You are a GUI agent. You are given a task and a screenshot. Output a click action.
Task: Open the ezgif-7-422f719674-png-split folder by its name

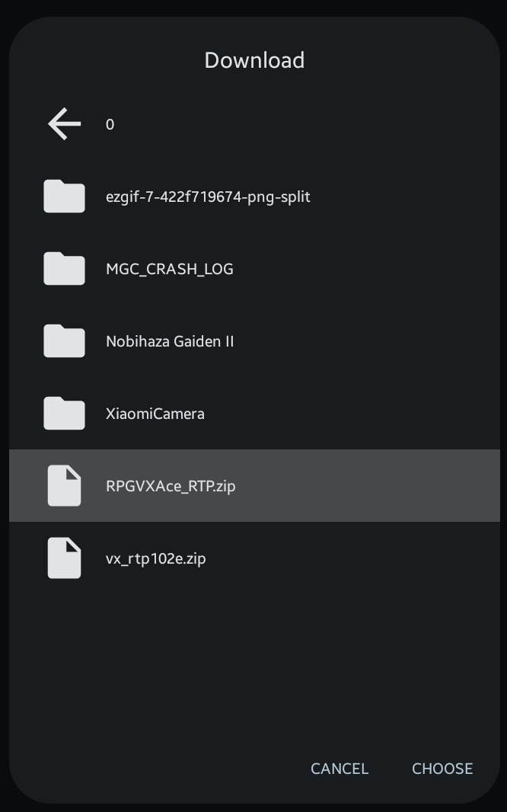click(x=208, y=197)
